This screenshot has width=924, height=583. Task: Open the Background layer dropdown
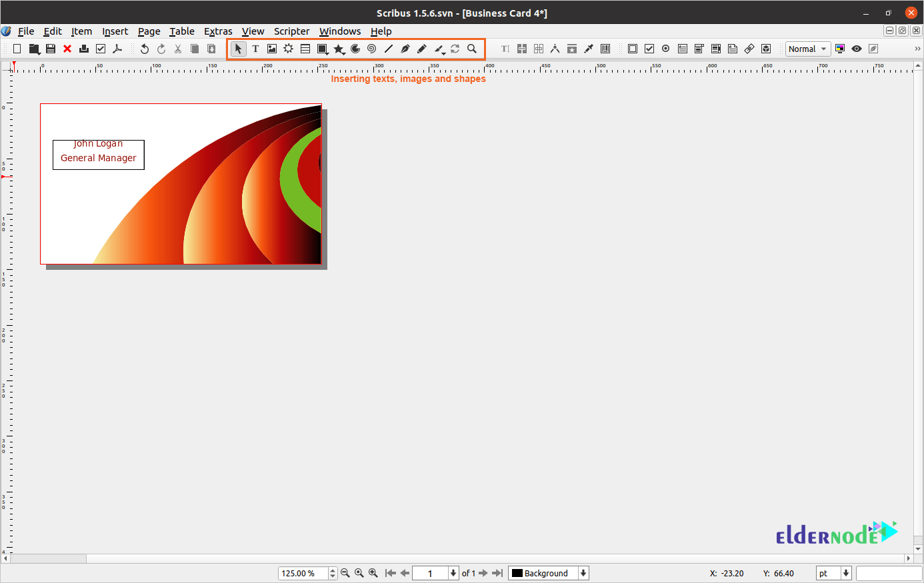(x=549, y=573)
